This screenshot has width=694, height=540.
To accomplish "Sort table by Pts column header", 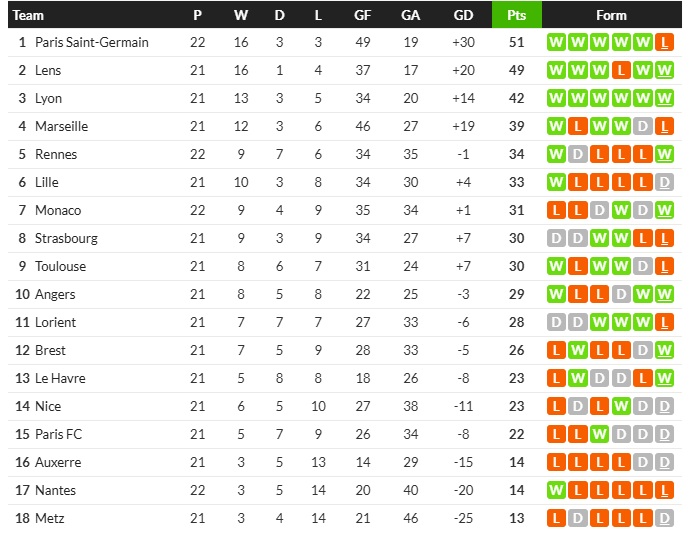I will 516,15.
